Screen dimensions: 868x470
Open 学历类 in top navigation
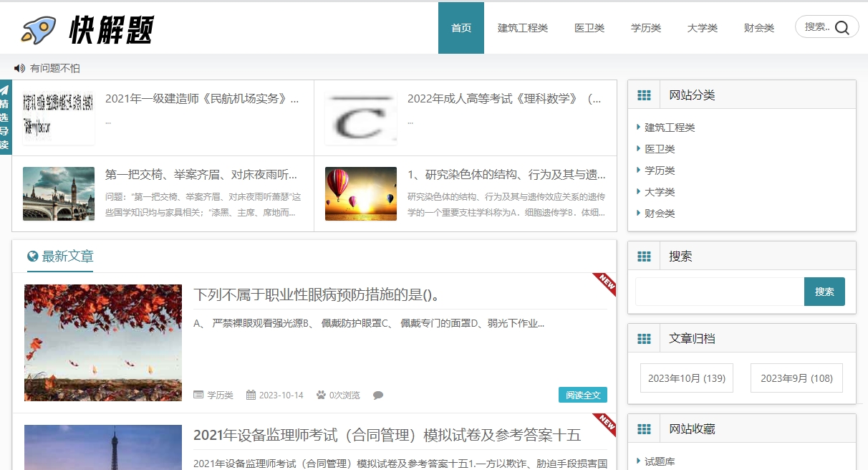click(646, 28)
